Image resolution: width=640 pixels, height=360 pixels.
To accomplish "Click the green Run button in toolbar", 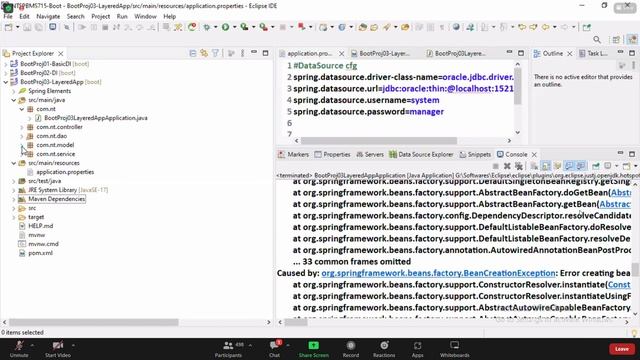I will pos(225,27).
